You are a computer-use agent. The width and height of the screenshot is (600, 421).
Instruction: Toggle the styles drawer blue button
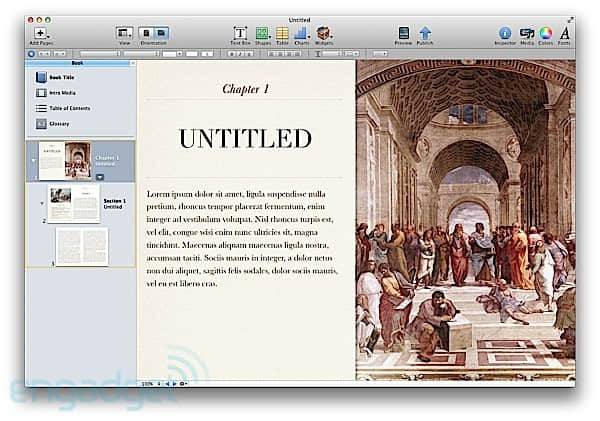tap(32, 54)
